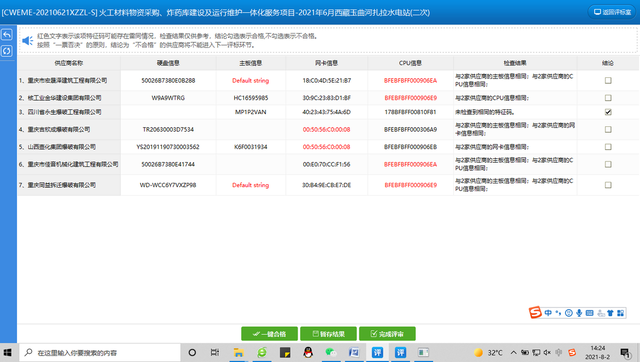Click disk cell TR20630003D7534

point(168,129)
